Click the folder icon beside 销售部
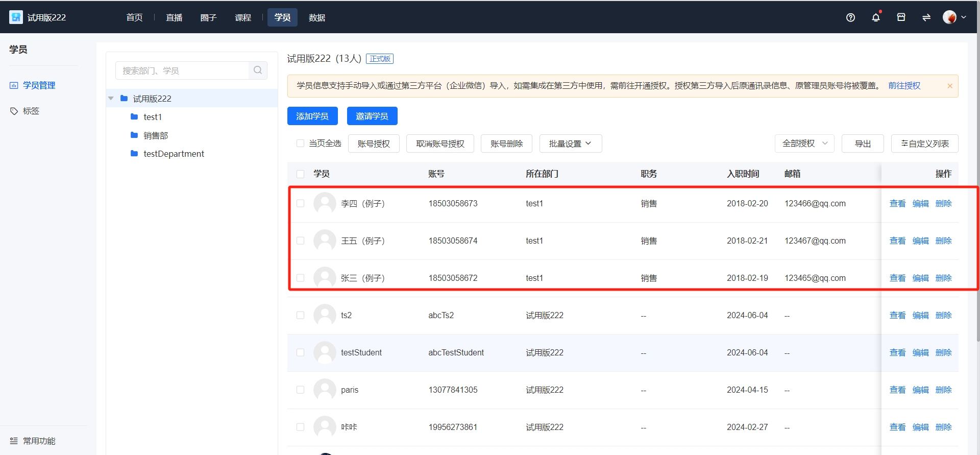 [x=134, y=135]
